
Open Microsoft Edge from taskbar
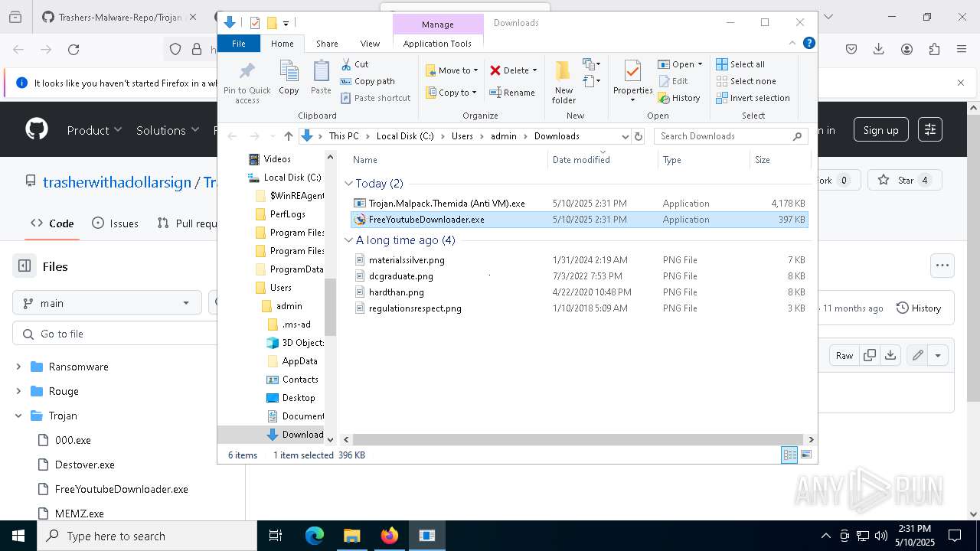(x=315, y=536)
